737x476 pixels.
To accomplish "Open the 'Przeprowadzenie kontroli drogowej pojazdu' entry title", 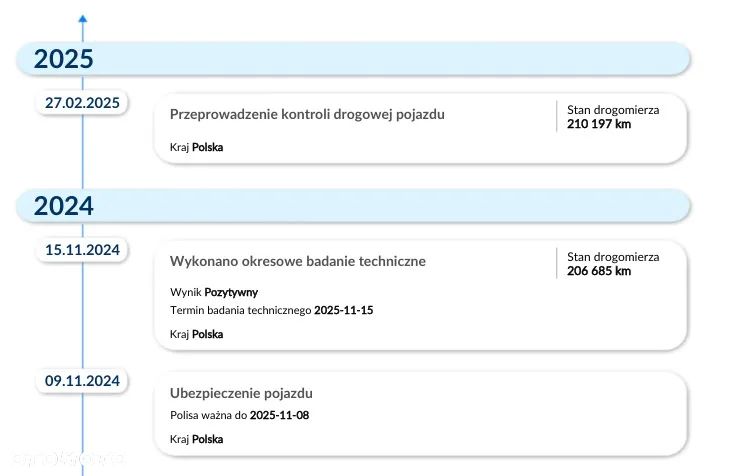I will coord(307,115).
